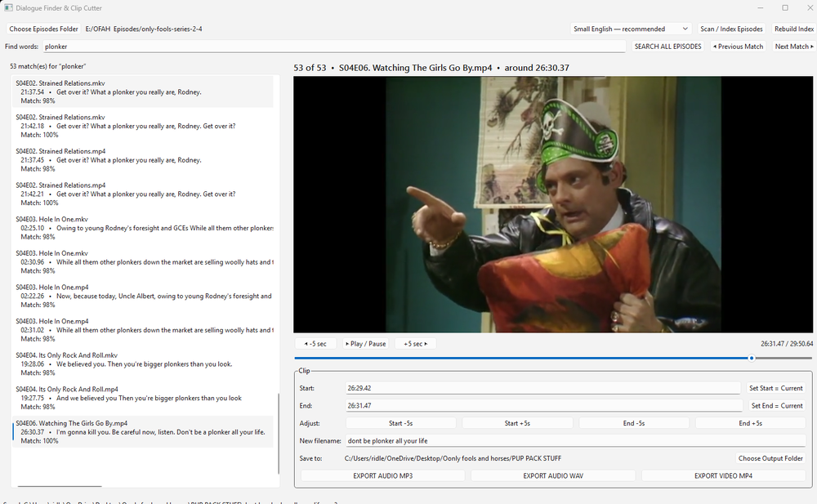This screenshot has width=817, height=504.
Task: Select Strained Relations.mkv result at 21:37.54
Action: [x=143, y=91]
